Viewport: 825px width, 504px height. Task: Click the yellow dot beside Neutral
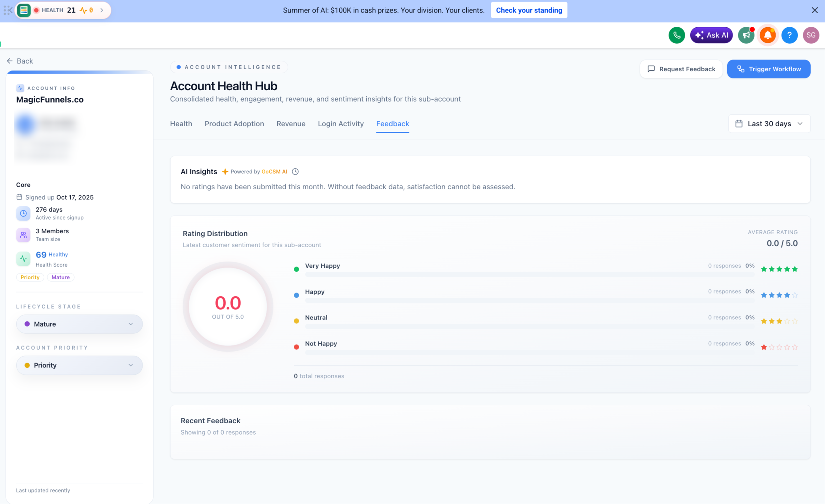tap(296, 321)
